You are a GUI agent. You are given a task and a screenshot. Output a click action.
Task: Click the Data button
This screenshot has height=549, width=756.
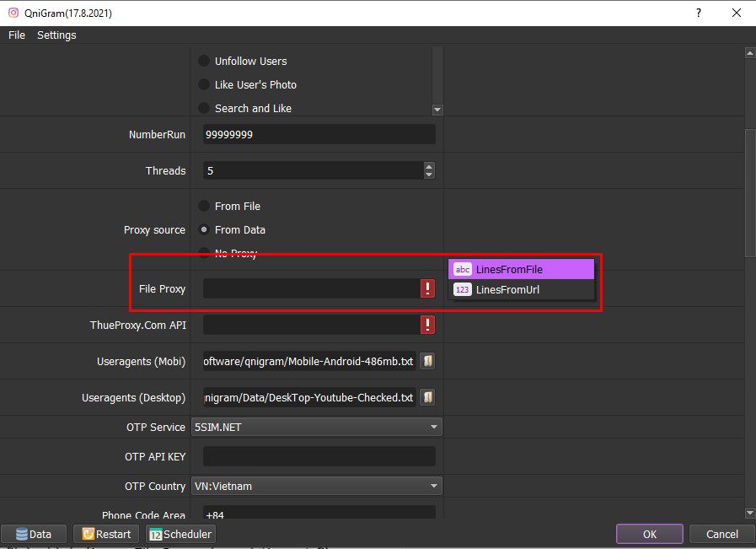pyautogui.click(x=33, y=534)
